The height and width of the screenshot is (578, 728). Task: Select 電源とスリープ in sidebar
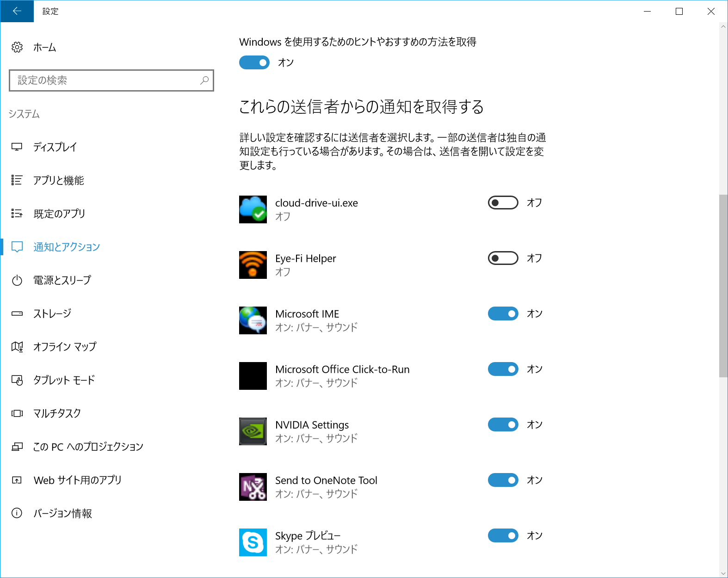[x=62, y=280]
